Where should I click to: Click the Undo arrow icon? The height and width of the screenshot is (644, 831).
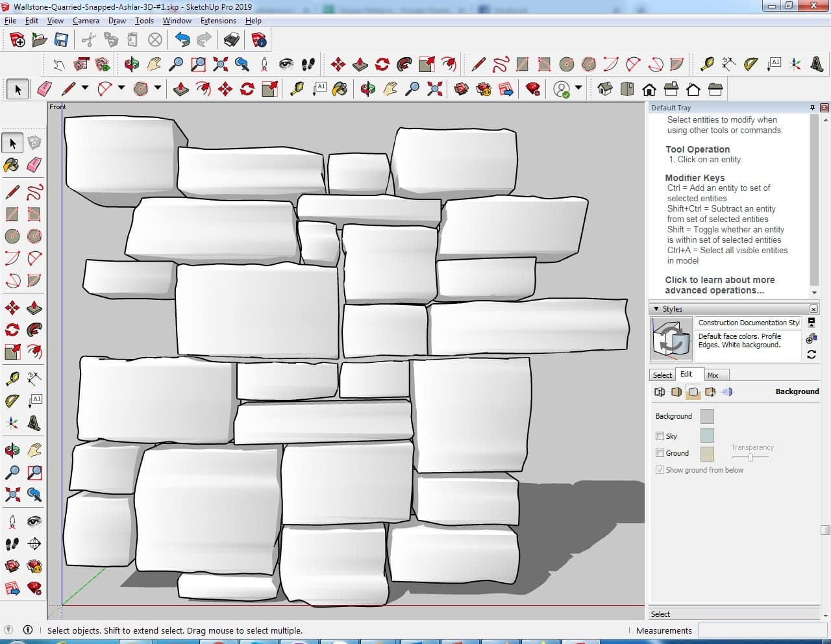click(182, 40)
